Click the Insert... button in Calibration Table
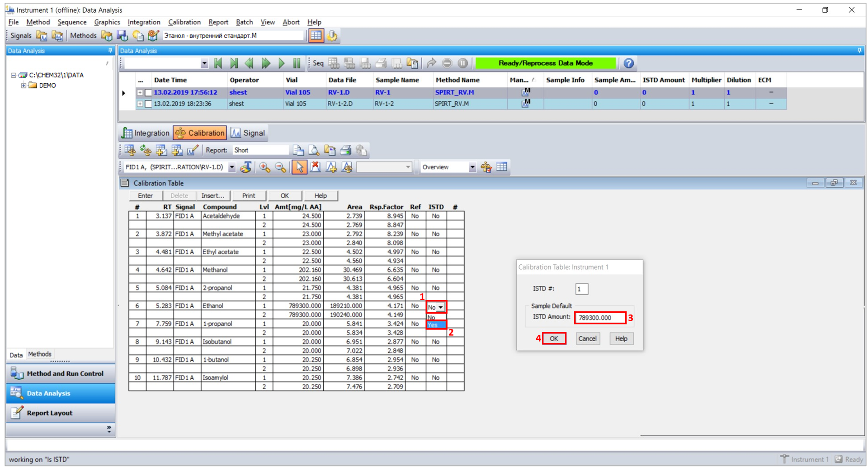The height and width of the screenshot is (467, 868). coord(212,195)
